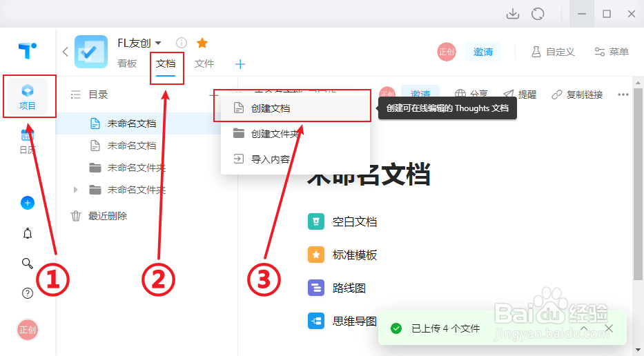This screenshot has height=356, width=644.
Task: Toggle the orange star favorite
Action: tap(202, 43)
